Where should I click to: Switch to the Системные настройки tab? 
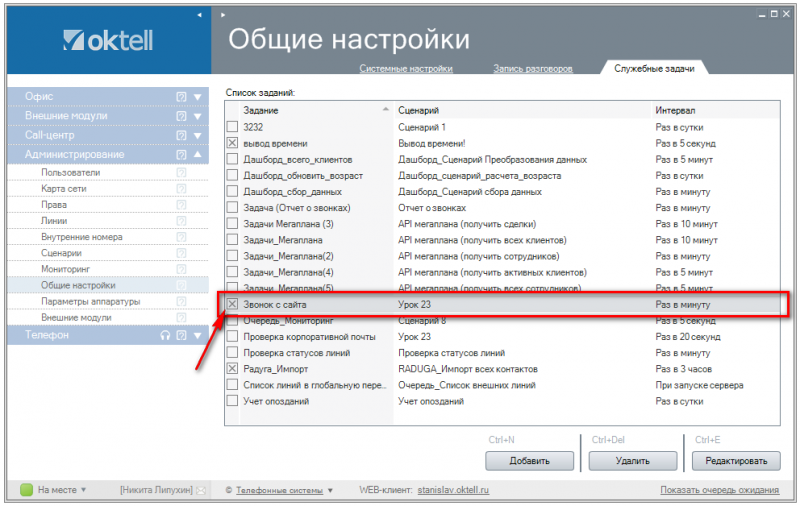406,69
